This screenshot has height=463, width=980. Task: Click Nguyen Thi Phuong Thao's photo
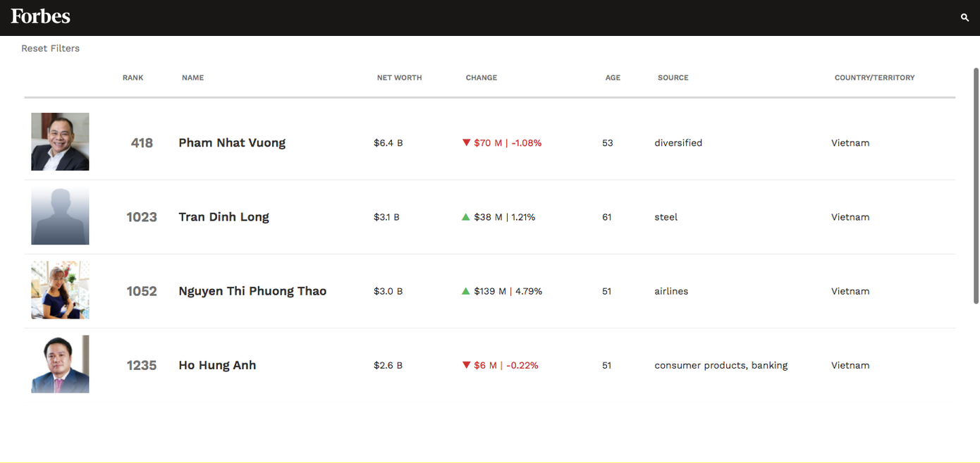(x=60, y=290)
